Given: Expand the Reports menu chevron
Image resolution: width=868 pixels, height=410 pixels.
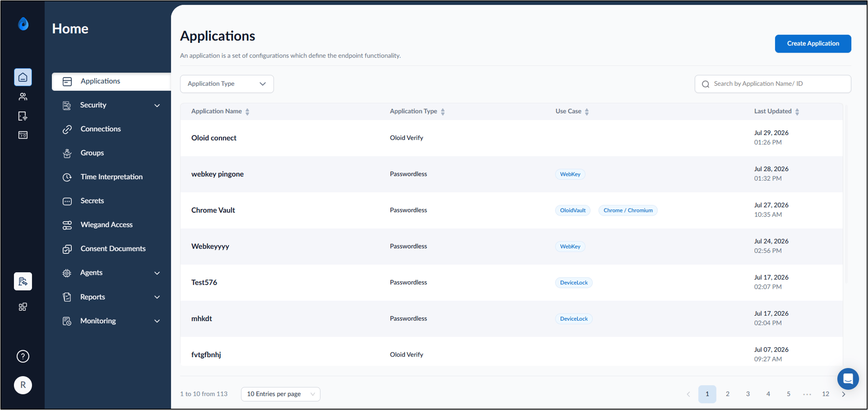Looking at the screenshot, I should point(157,297).
